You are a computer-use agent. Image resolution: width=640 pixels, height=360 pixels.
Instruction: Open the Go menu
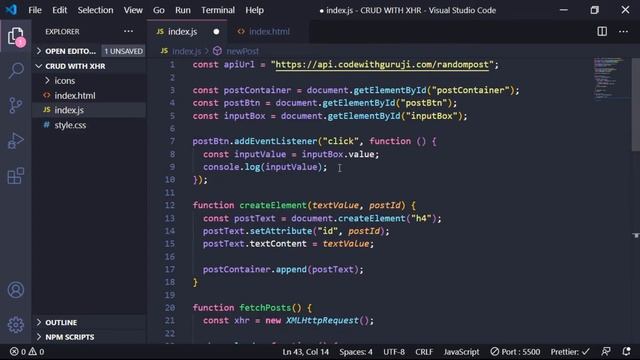click(x=158, y=10)
